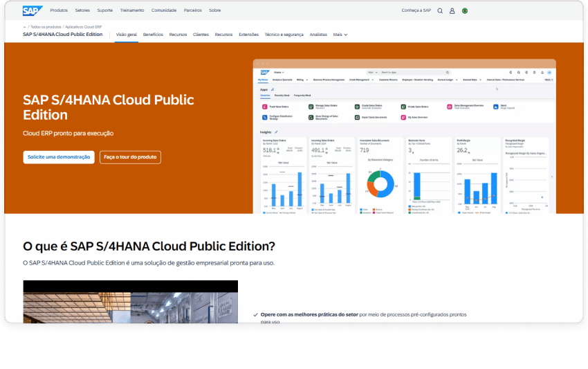
Task: Select the Benefícios tab
Action: (153, 35)
